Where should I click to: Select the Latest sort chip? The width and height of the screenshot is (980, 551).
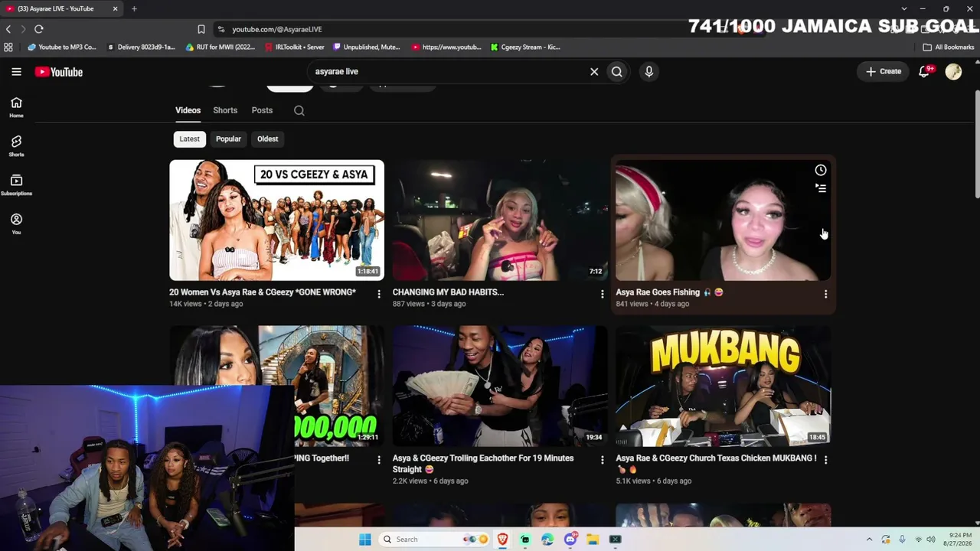[x=189, y=139]
